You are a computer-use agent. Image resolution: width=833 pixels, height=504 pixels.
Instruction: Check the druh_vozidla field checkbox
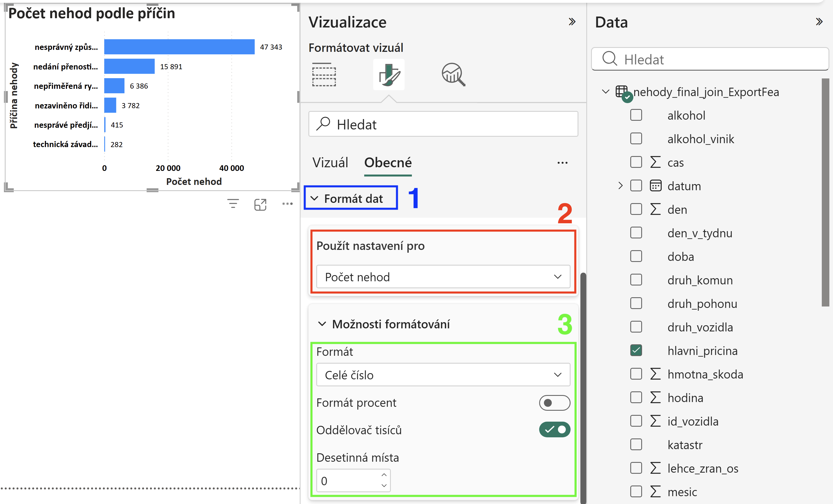pos(636,327)
